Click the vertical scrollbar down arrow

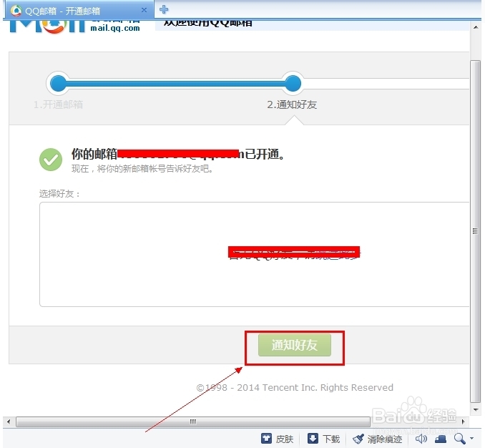click(476, 410)
